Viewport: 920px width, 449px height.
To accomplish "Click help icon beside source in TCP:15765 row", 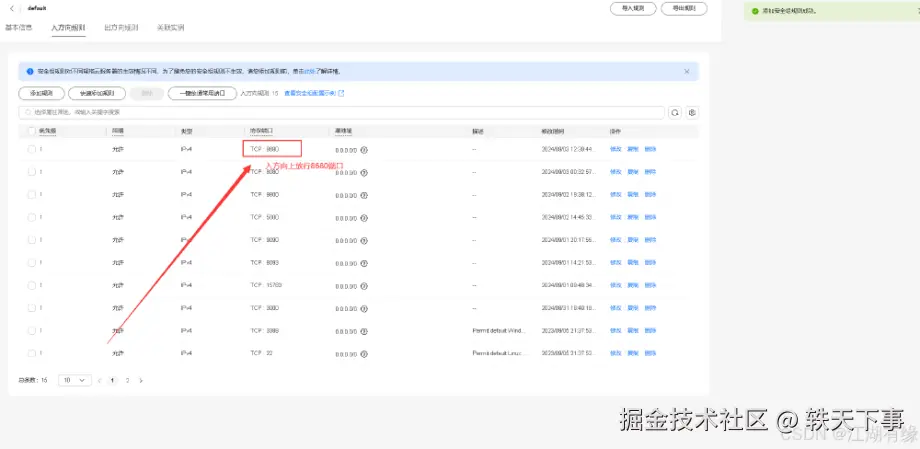I will point(364,286).
